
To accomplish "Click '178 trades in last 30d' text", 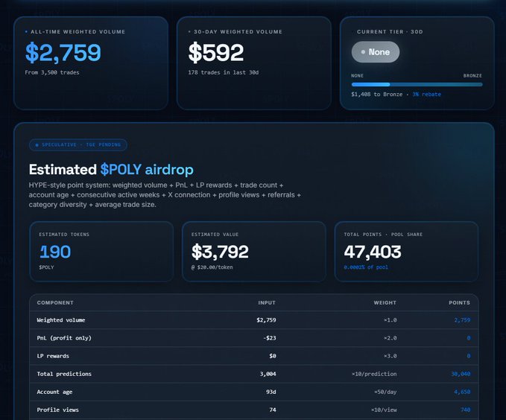I will pos(224,72).
